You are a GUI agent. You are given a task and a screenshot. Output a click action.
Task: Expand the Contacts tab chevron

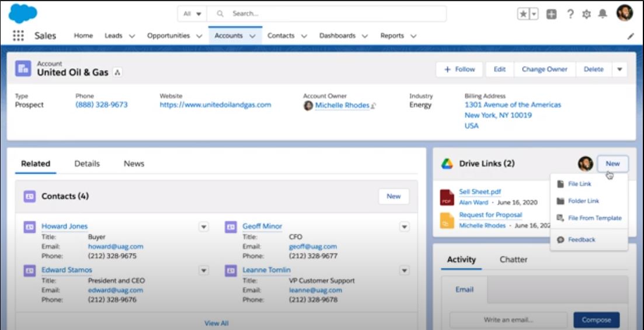[x=304, y=36]
